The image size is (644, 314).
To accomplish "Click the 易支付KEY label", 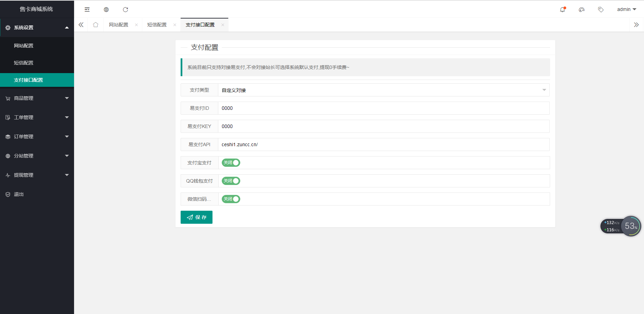I will coord(199,126).
